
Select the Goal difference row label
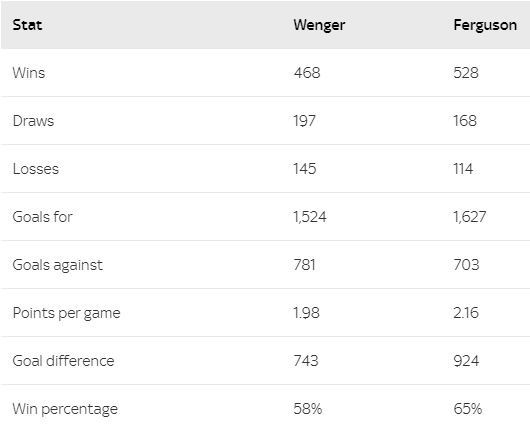coord(63,361)
